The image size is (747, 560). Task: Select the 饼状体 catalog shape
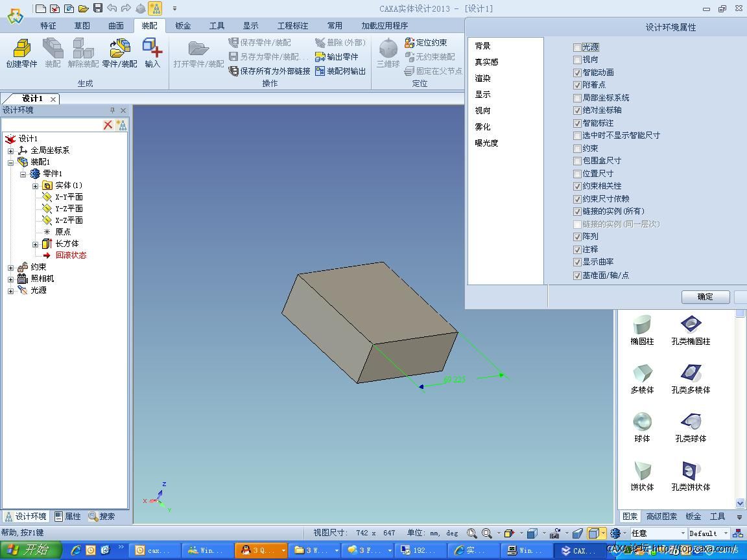click(642, 475)
